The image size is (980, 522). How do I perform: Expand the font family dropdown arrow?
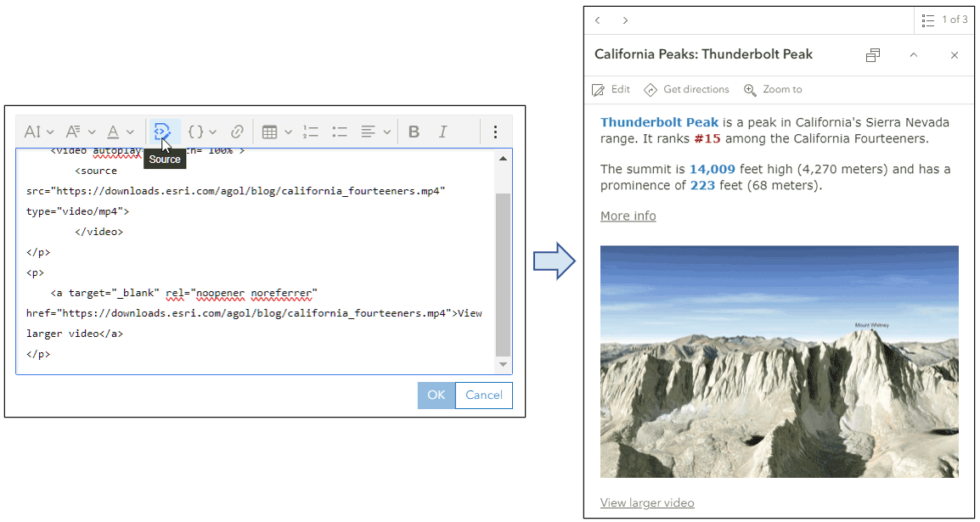[x=92, y=132]
